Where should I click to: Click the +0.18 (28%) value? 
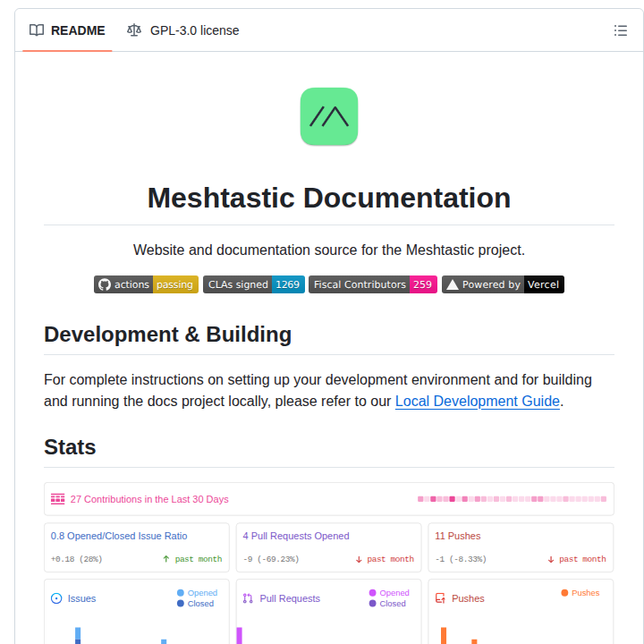76,559
